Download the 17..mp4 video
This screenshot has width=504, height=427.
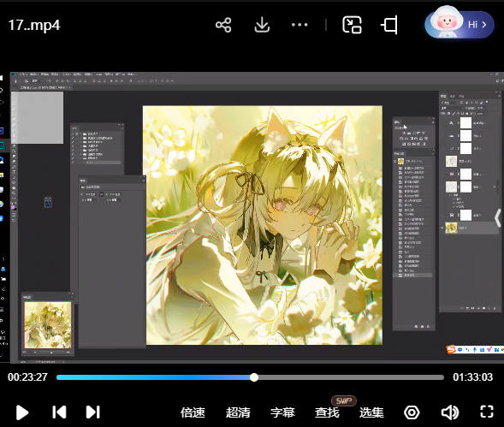pos(262,25)
